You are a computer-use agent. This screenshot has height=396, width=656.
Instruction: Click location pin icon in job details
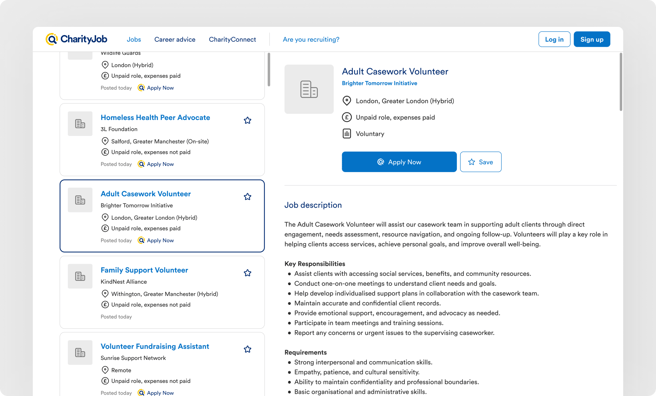(346, 101)
